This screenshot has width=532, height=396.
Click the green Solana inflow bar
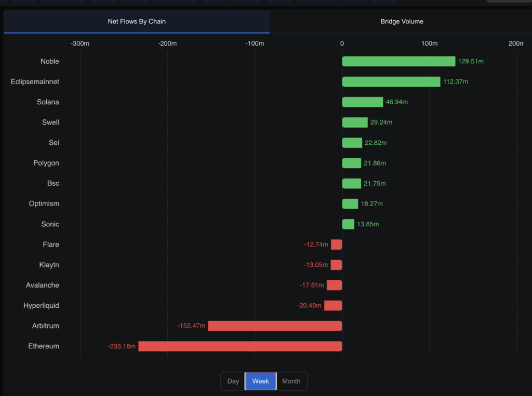[x=362, y=102]
